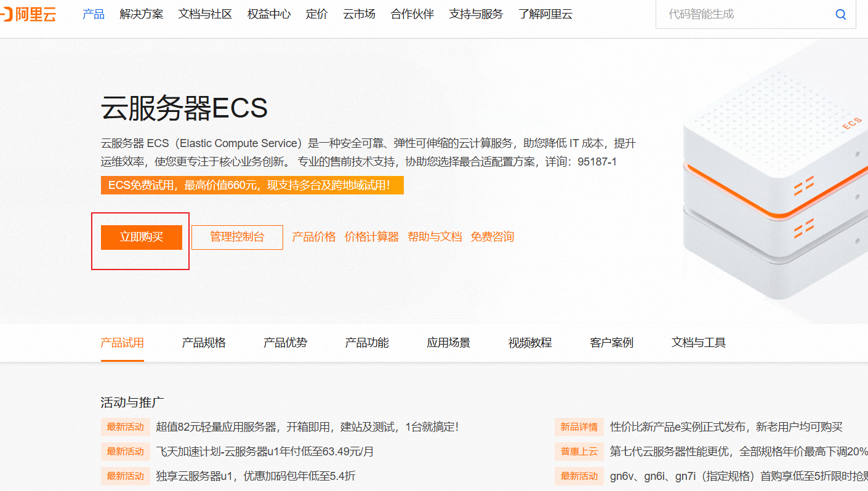The width and height of the screenshot is (868, 491).
Task: Open the 性价比新产品e实例正式发布 link
Action: 726,426
